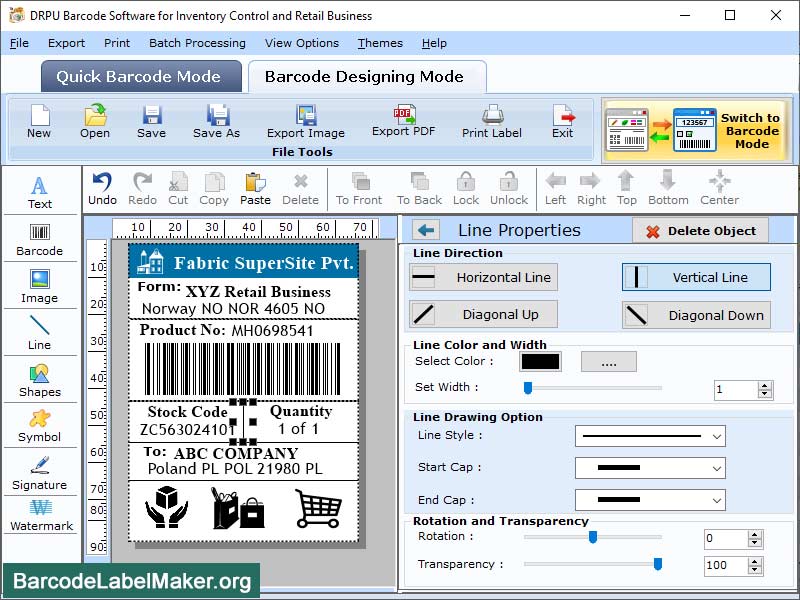
Task: Open the Line Style dropdown
Action: 650,437
